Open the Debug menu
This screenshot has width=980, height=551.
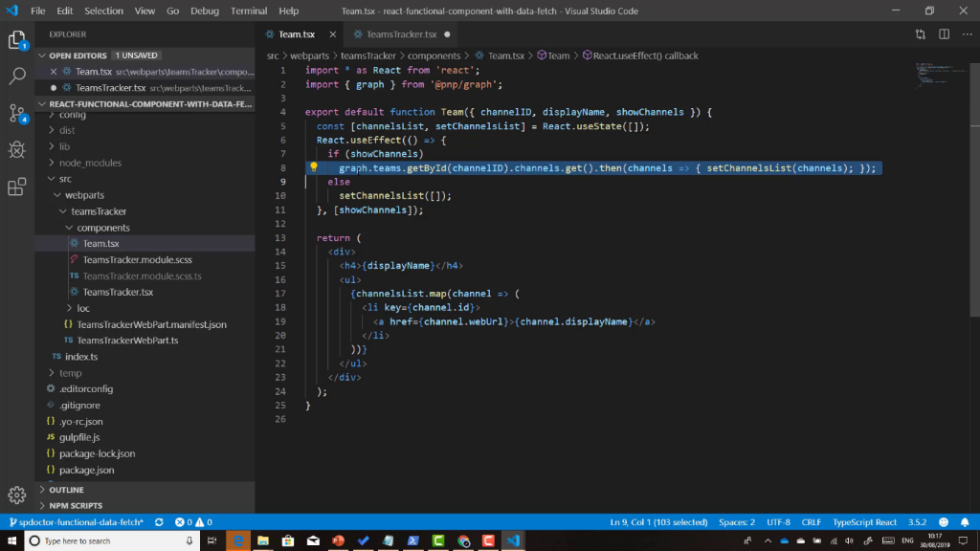[x=205, y=11]
